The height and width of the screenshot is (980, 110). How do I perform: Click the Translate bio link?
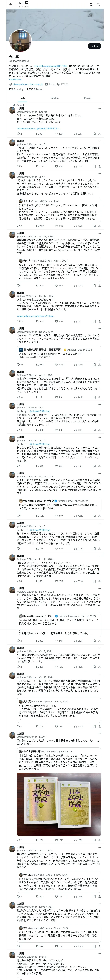(15, 80)
